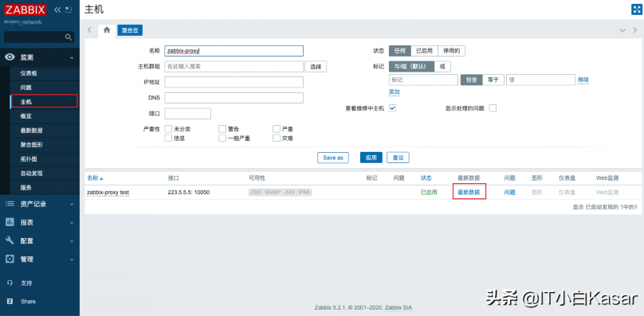644x316 pixels.
Task: Open 最新数据 in the sidebar
Action: [x=32, y=131]
